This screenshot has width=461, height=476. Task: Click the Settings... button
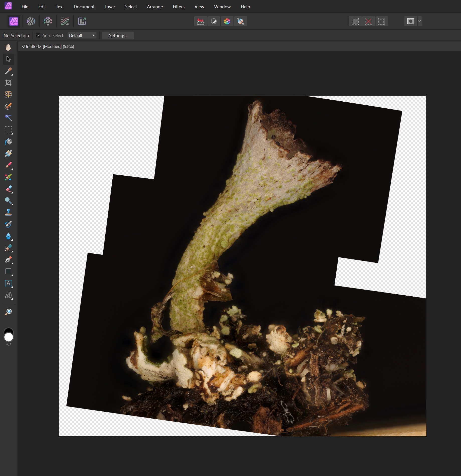pyautogui.click(x=118, y=35)
